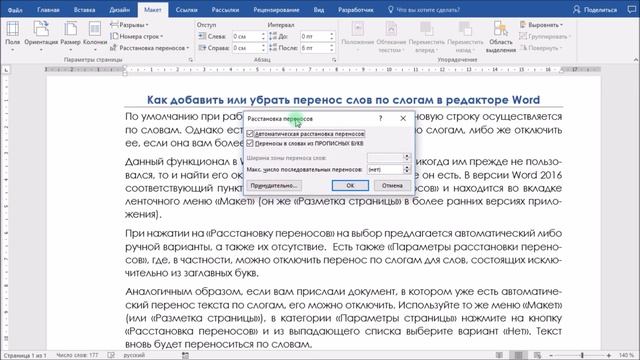Close the Расстановка переносов dialog
The image size is (640, 360).
coord(403,118)
